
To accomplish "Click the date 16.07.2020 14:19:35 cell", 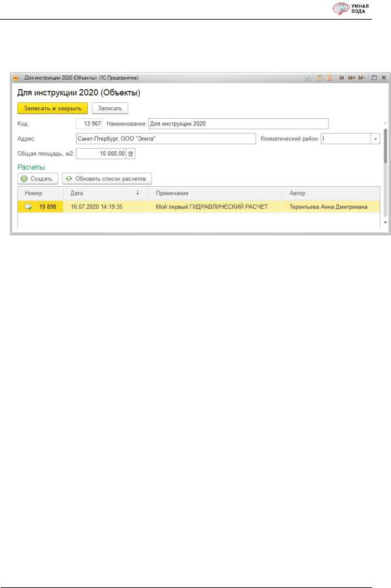I will [106, 206].
